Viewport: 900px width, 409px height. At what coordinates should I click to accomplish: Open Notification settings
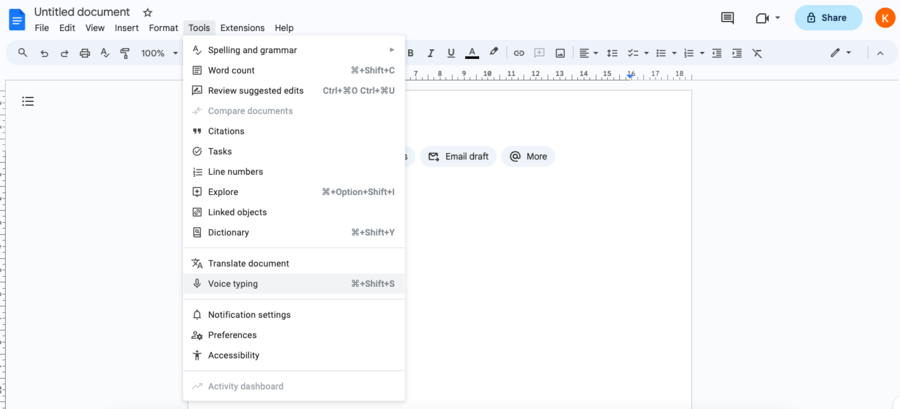(294, 315)
